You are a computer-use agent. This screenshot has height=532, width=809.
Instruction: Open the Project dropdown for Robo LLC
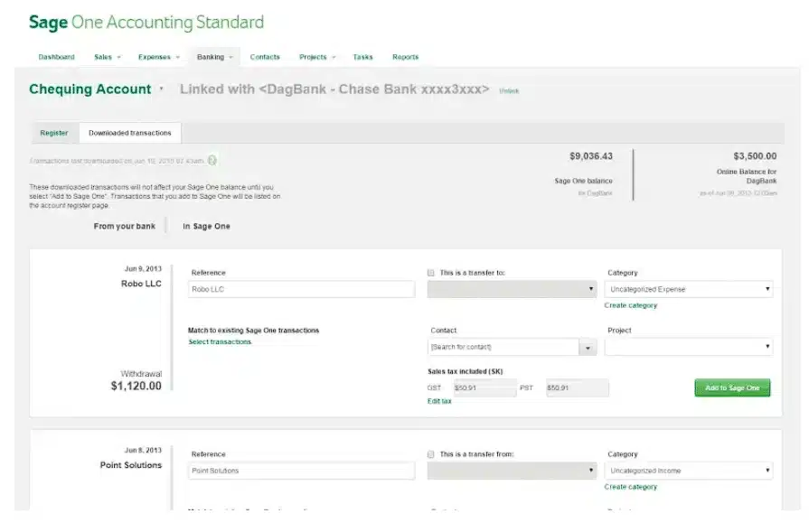688,347
